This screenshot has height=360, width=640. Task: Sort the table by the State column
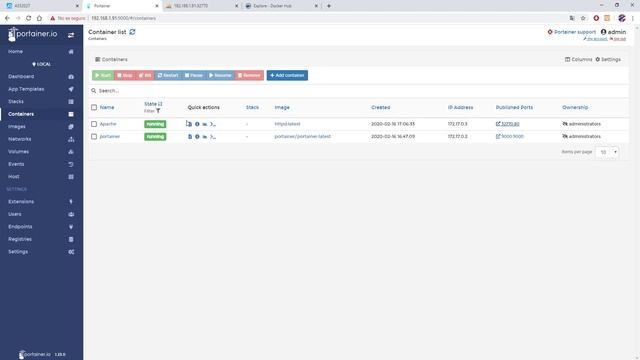(x=153, y=104)
